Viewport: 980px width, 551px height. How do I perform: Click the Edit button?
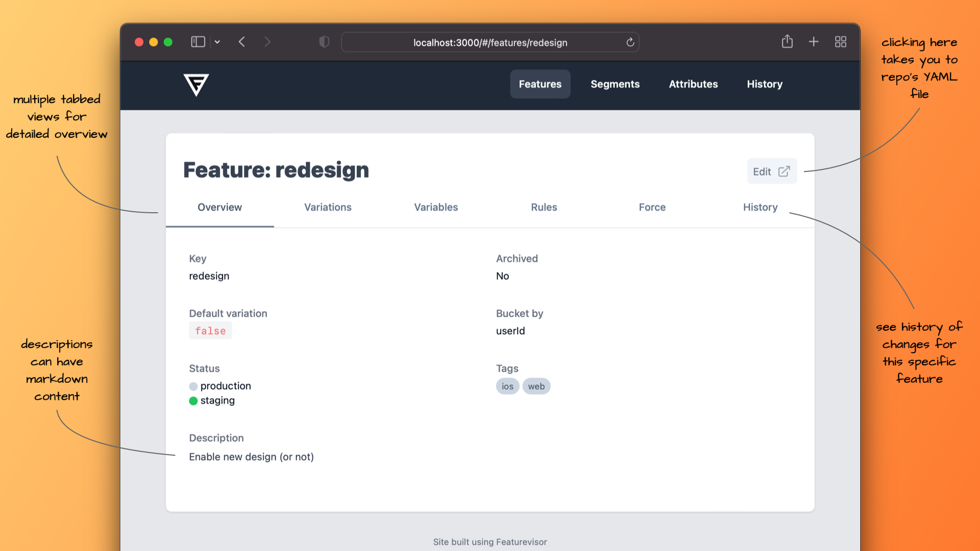[x=771, y=171]
